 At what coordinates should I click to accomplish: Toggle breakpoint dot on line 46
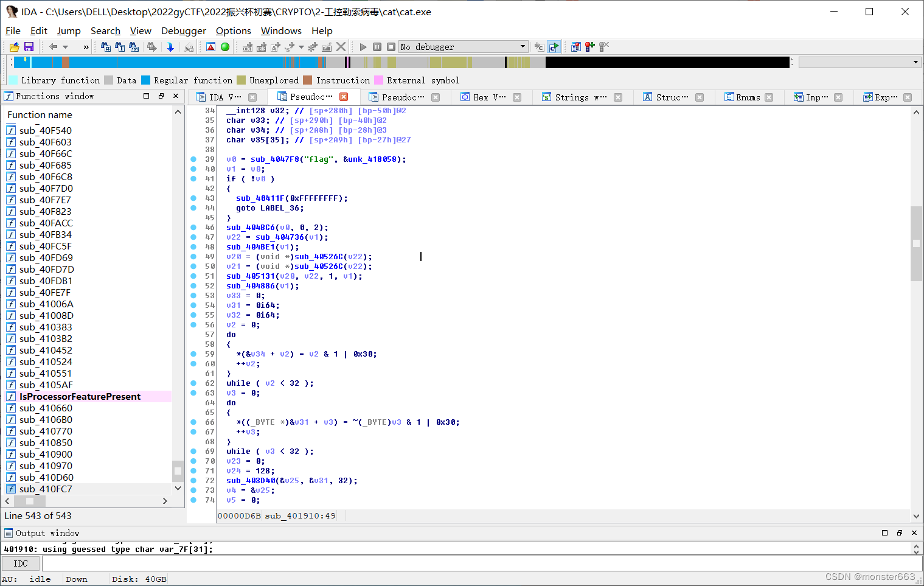click(193, 228)
